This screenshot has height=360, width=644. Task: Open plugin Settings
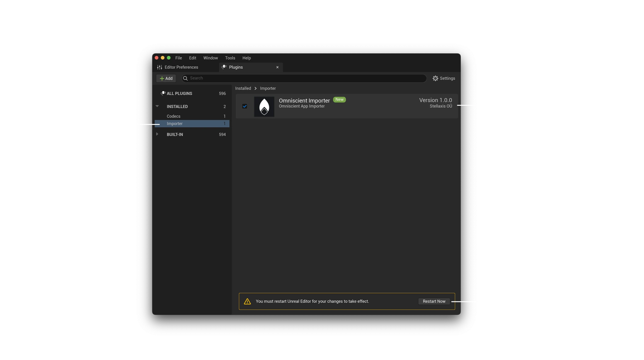coord(444,78)
